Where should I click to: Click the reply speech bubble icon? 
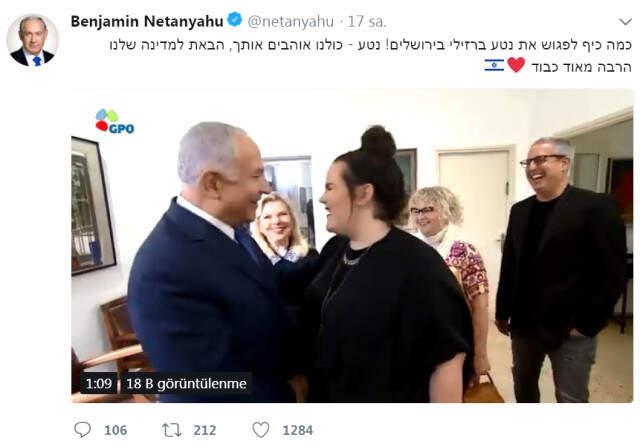82,430
